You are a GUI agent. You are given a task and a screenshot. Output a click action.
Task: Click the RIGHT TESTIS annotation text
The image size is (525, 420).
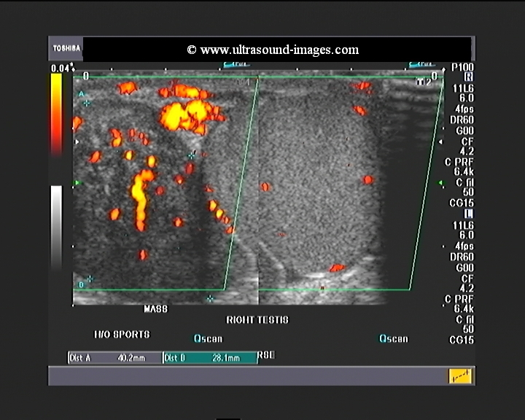(257, 320)
